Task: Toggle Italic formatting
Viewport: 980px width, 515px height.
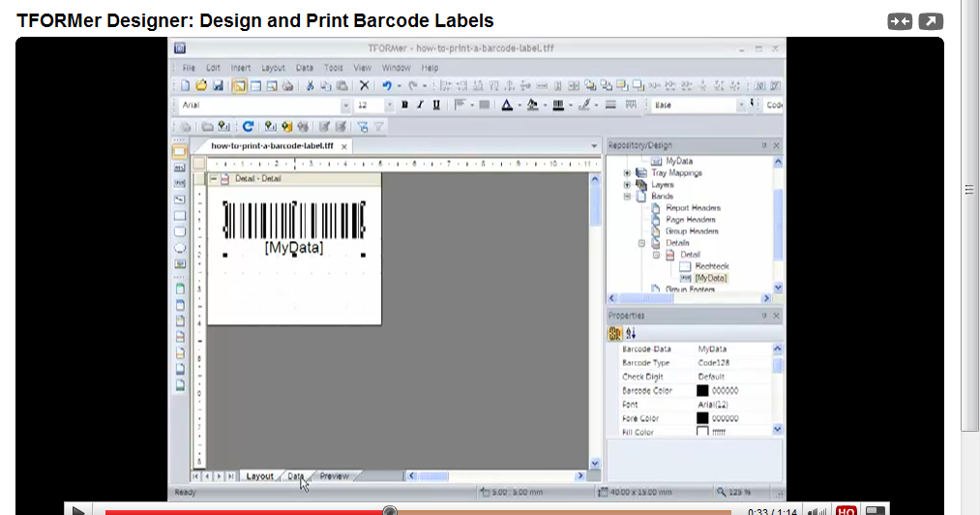Action: (x=420, y=106)
